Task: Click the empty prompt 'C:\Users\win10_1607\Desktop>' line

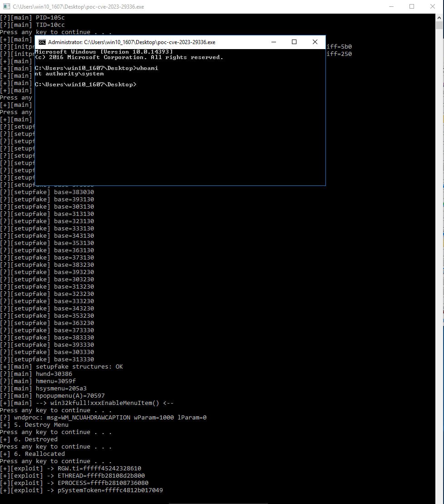Action: pos(85,85)
